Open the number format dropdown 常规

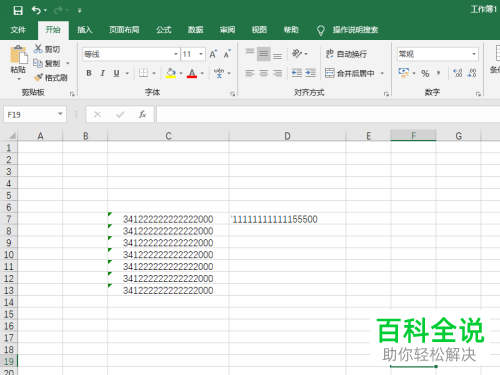(x=473, y=54)
